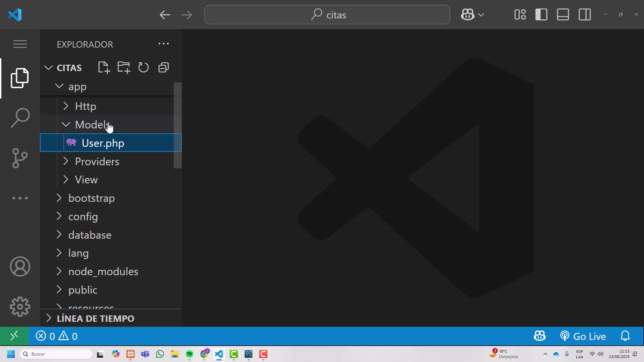
Task: Click the Explorer vertical scrollbar
Action: click(177, 125)
